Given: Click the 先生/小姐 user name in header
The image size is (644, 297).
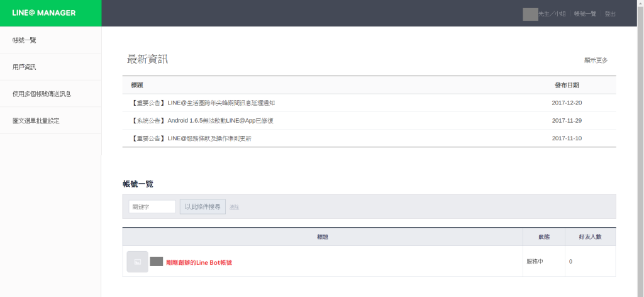Looking at the screenshot, I should (552, 14).
